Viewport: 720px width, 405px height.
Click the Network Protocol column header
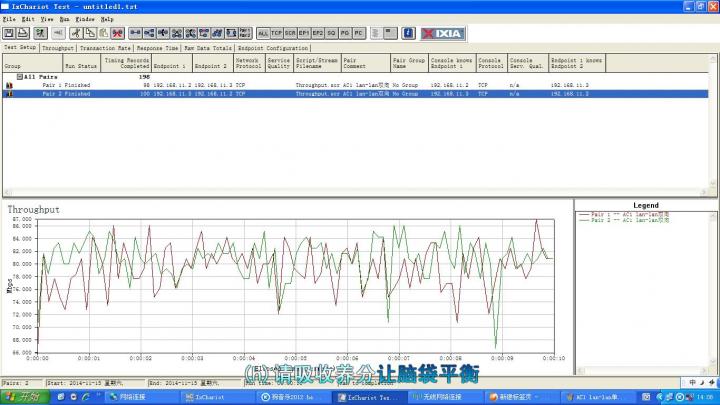pyautogui.click(x=249, y=63)
